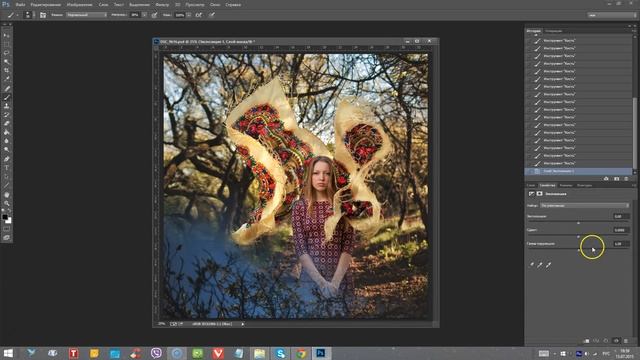The height and width of the screenshot is (360, 640).
Task: Click the Gamma correction slider handle
Action: point(578,250)
